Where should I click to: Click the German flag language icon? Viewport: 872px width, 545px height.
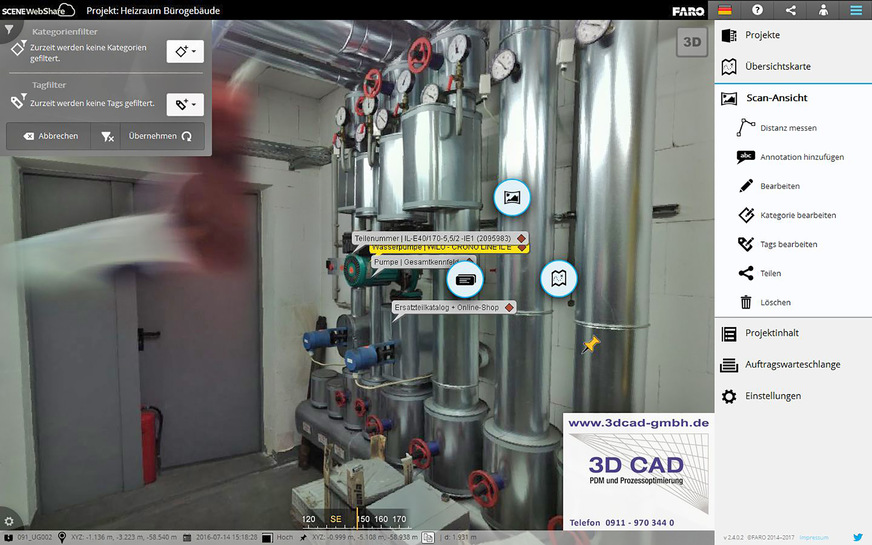pyautogui.click(x=726, y=10)
